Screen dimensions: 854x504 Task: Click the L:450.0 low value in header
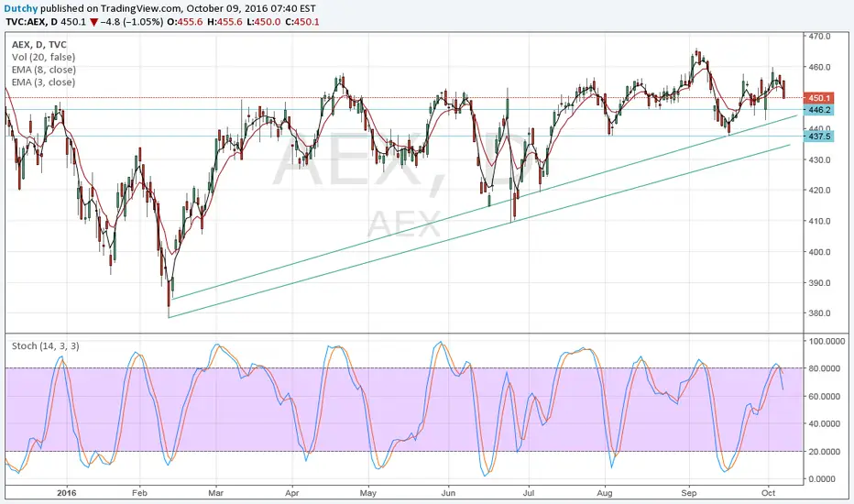pos(263,22)
